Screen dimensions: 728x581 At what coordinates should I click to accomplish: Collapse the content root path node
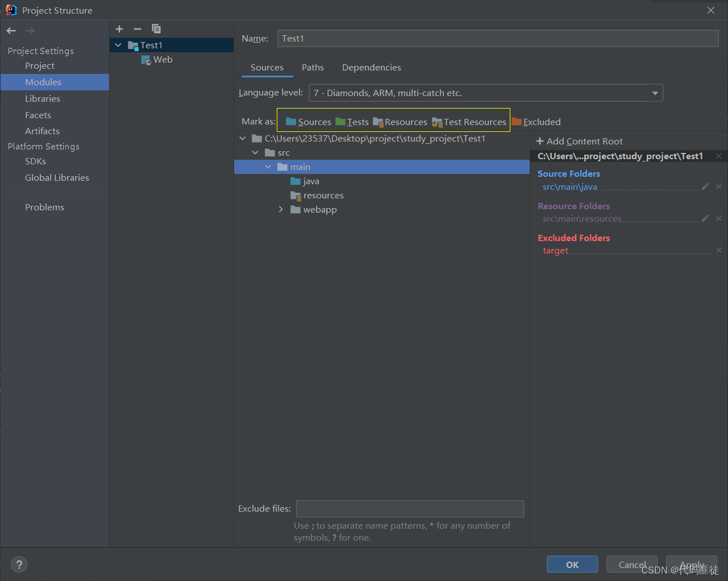(x=243, y=138)
